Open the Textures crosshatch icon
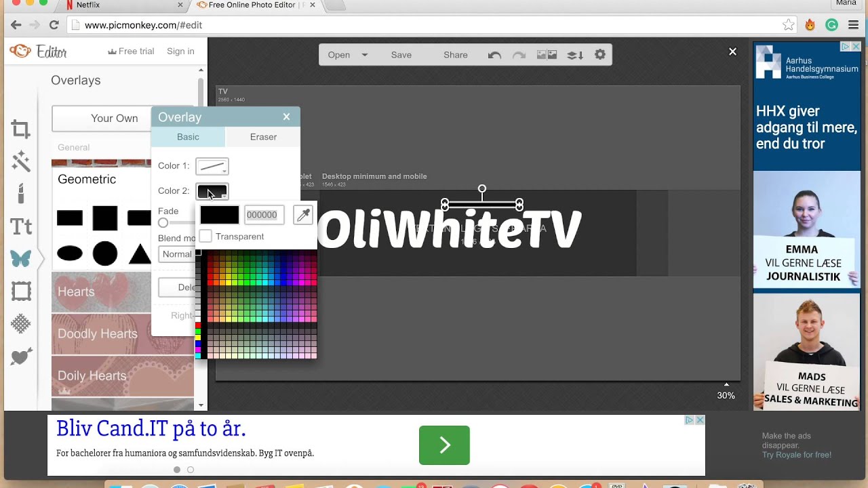This screenshot has height=488, width=868. click(21, 324)
